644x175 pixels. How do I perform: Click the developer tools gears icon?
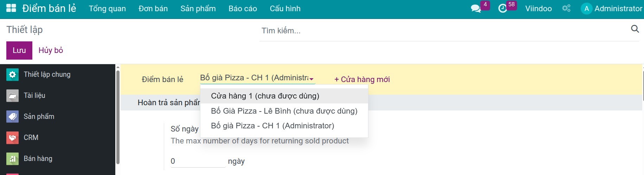(566, 8)
